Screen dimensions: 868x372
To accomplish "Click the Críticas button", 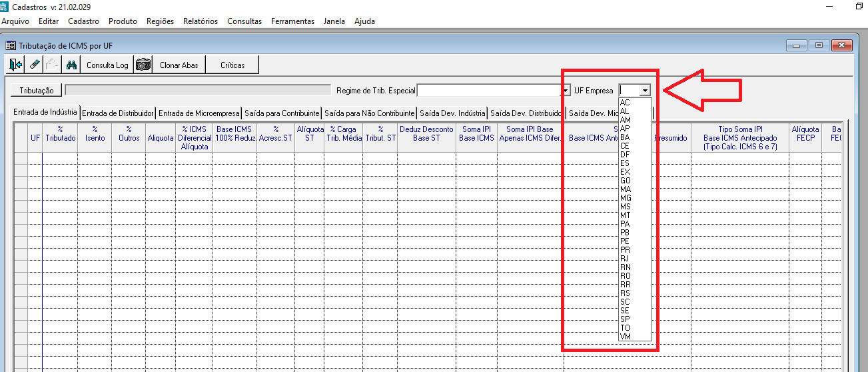I will tap(232, 65).
